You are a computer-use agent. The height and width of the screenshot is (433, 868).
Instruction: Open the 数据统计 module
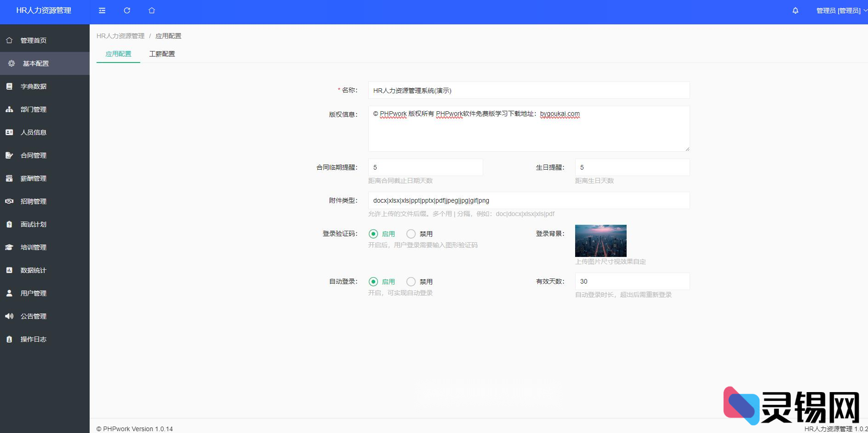click(33, 270)
